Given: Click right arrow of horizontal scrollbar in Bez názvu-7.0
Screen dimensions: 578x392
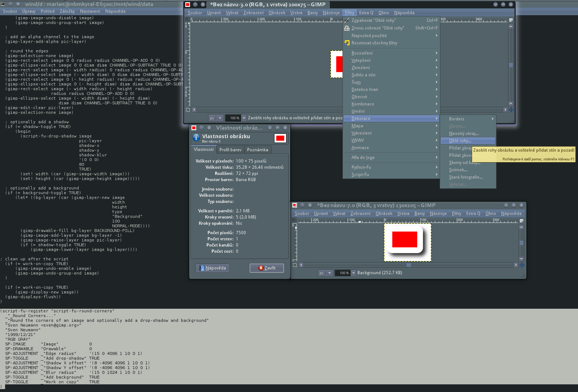Looking at the screenshot, I should coord(516,265).
